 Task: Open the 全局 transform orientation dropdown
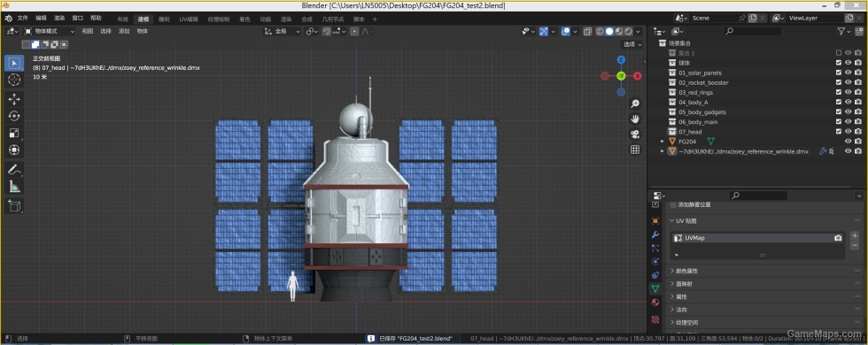[x=283, y=32]
